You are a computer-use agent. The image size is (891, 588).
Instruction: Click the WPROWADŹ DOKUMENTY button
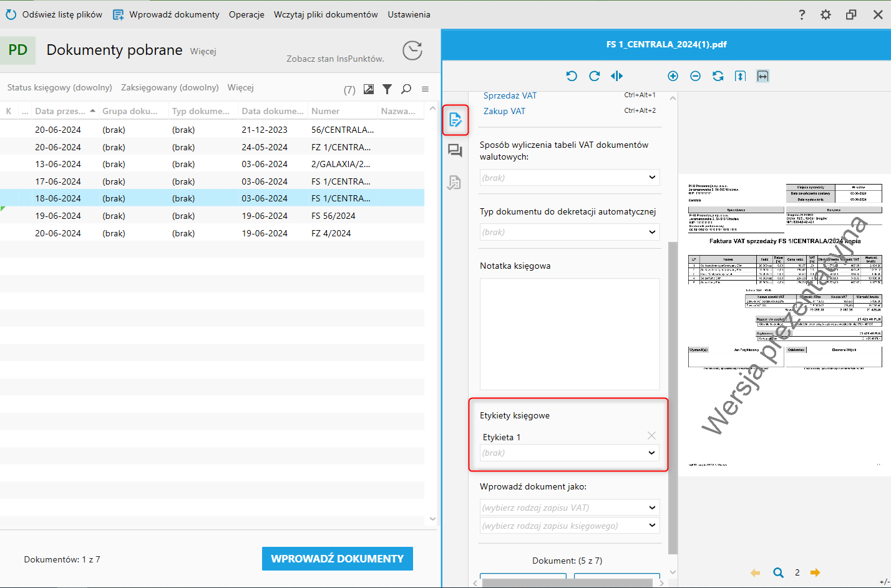[338, 559]
